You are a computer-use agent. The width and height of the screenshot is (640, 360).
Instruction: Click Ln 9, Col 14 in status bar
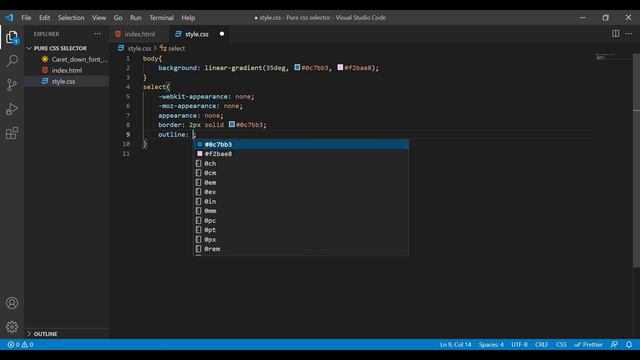coord(456,344)
